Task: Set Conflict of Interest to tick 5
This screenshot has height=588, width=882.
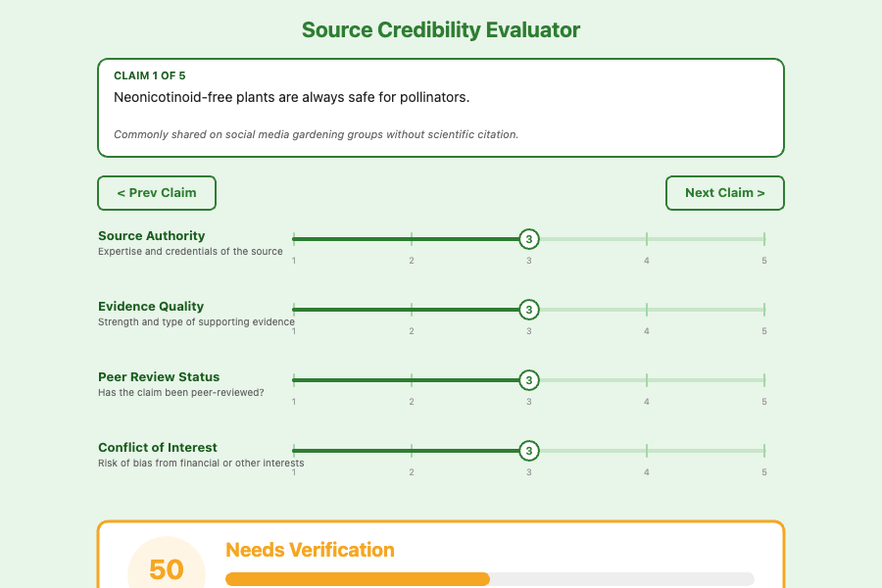Action: point(763,451)
